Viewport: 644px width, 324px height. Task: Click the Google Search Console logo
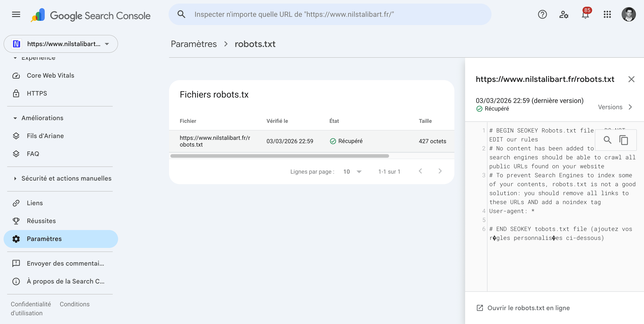(91, 15)
